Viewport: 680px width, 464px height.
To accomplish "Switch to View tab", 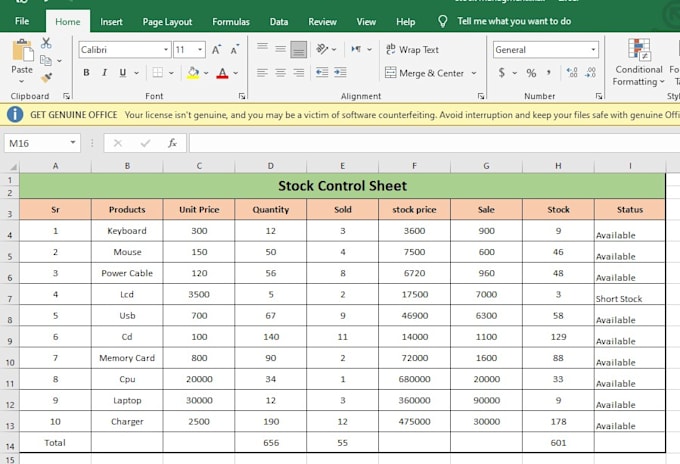I will [366, 22].
